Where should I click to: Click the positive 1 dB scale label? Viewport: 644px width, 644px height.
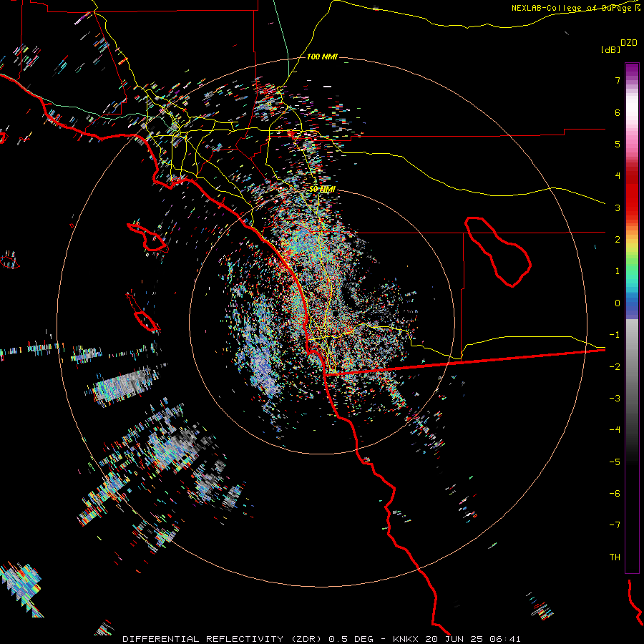coord(618,271)
